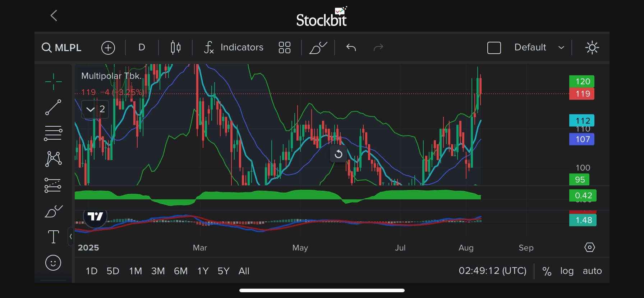Set range to 1D

(92, 271)
